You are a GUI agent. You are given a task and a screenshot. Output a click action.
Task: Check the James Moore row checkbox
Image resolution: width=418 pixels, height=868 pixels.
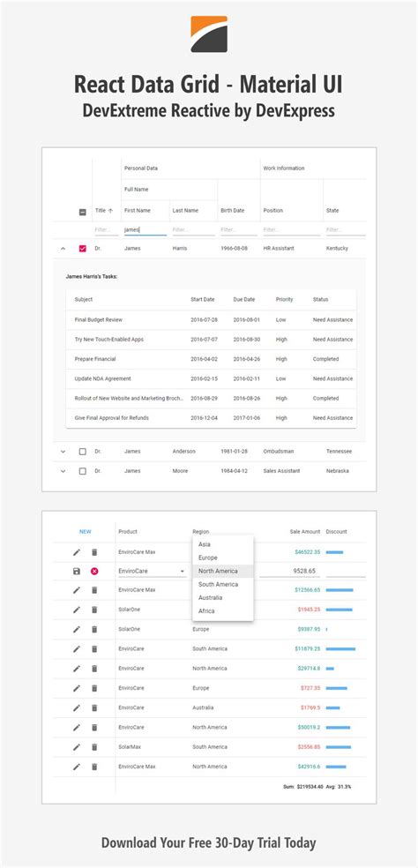tap(83, 471)
